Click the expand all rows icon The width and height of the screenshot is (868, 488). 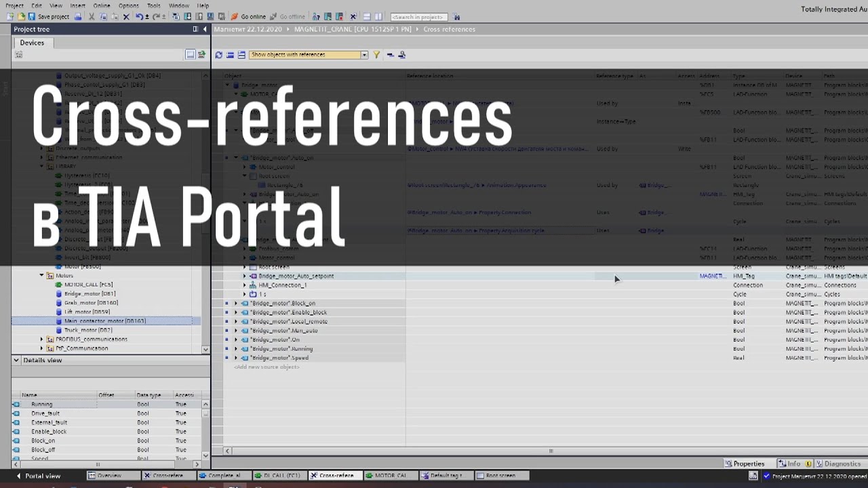click(x=241, y=55)
